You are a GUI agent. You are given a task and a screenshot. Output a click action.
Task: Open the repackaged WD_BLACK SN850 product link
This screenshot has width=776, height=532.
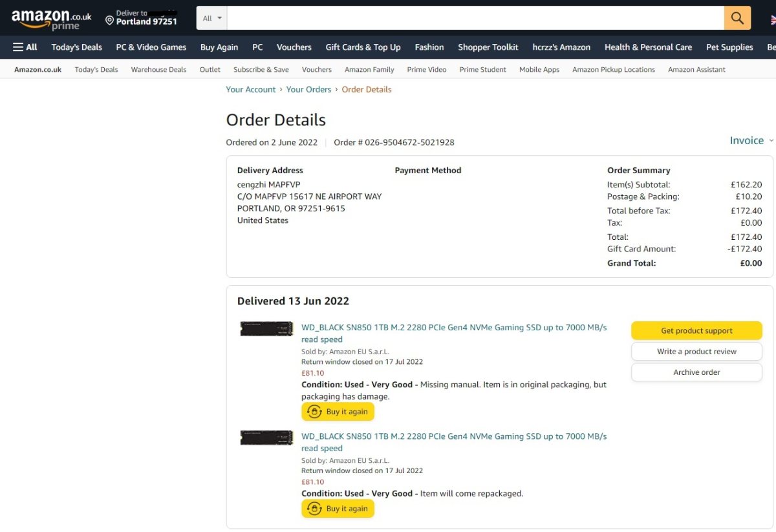click(454, 442)
